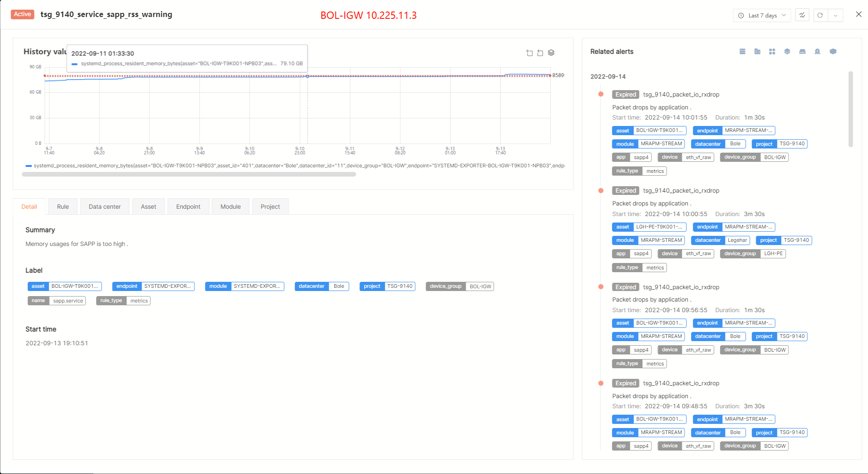
Task: Click layers icon above History value chart
Action: (551, 53)
